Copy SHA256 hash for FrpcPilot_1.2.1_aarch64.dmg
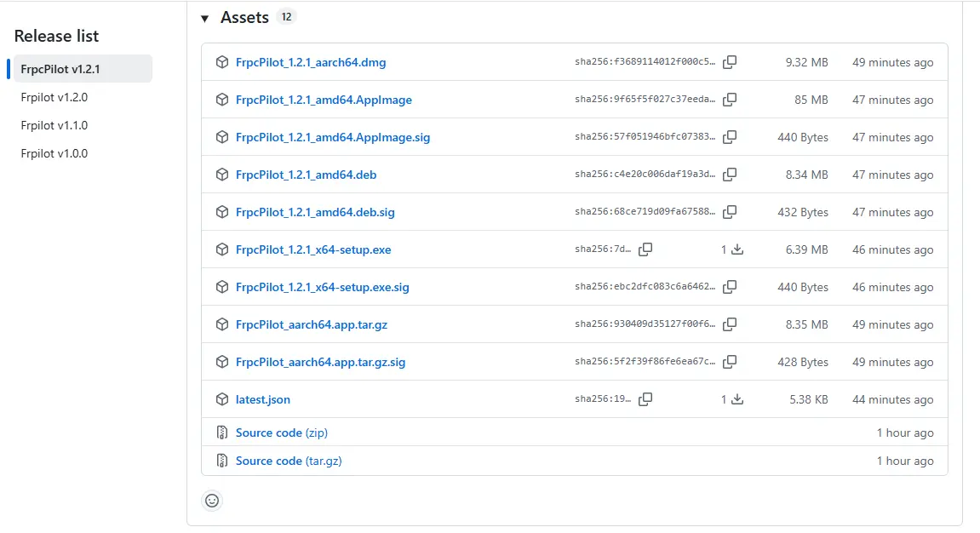Viewport: 980px width, 533px height. pos(730,62)
